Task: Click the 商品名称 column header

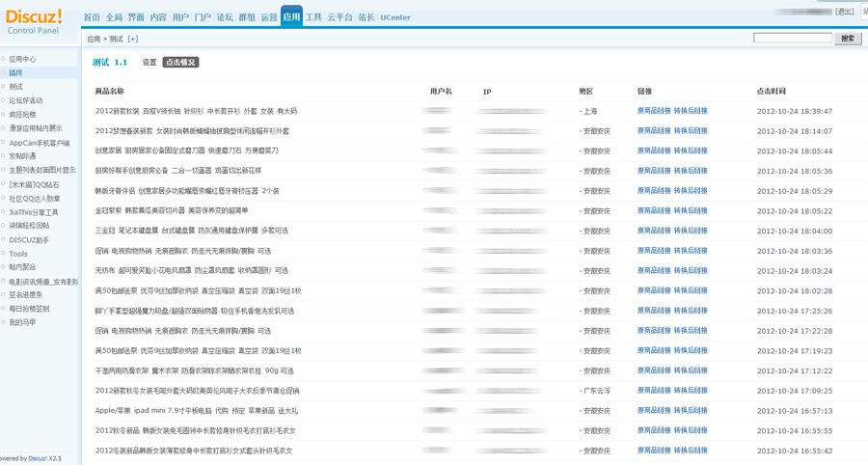Action: [x=109, y=92]
